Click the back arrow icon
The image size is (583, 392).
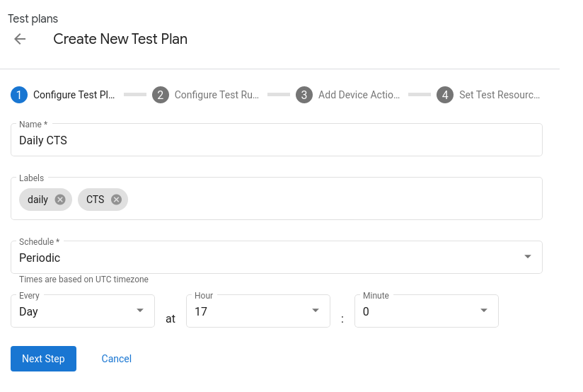coord(20,39)
